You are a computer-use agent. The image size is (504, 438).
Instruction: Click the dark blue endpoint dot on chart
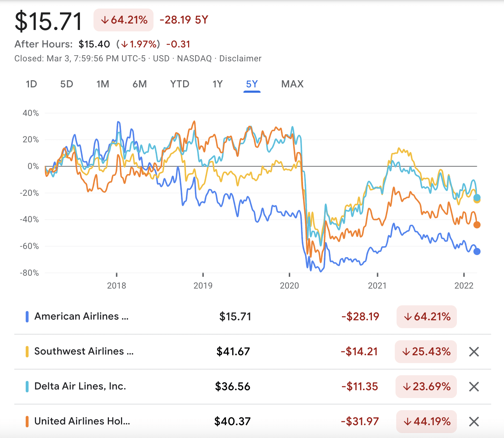point(477,251)
